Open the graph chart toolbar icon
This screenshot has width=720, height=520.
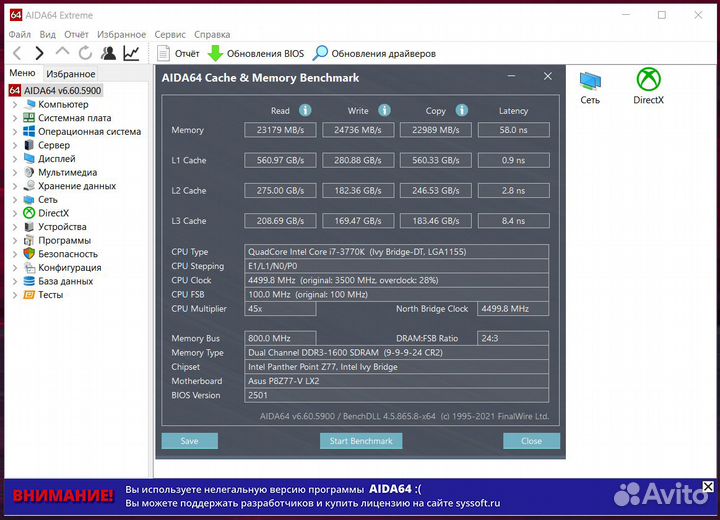click(131, 53)
